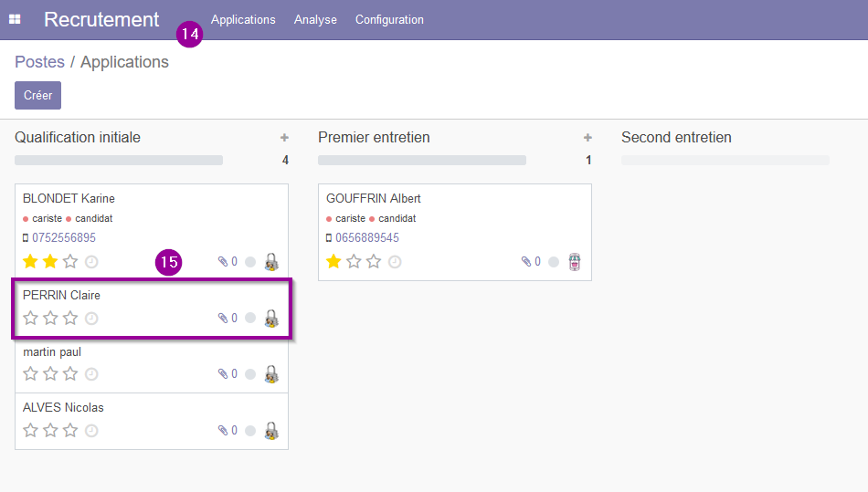Open the ALVES Nicolas applicant card
This screenshot has height=492, width=868.
click(x=152, y=421)
